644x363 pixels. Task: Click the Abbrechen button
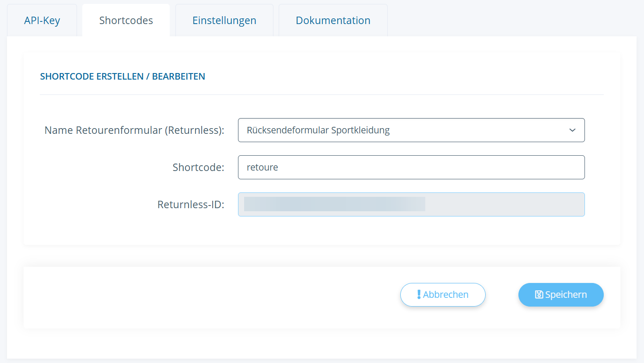443,295
